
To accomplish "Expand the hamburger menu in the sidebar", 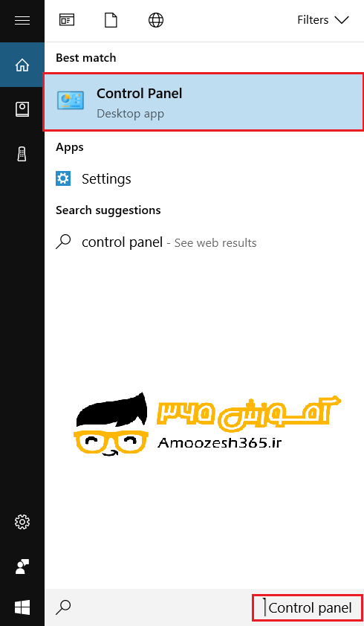I will [x=22, y=20].
